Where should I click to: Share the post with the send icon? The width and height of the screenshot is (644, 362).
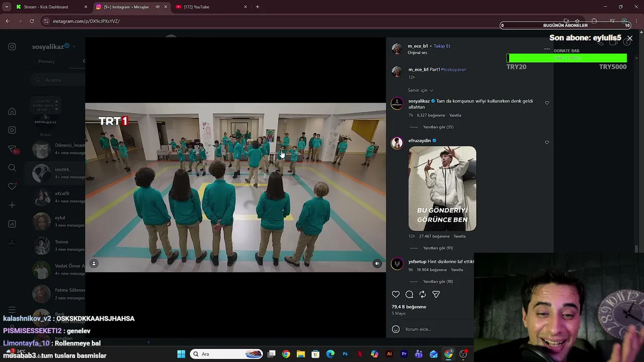click(436, 295)
